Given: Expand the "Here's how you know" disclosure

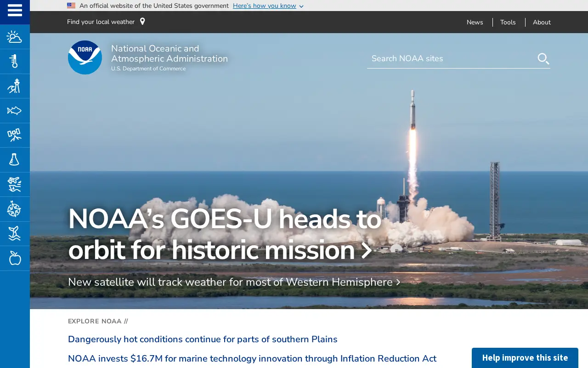Looking at the screenshot, I should tap(268, 6).
